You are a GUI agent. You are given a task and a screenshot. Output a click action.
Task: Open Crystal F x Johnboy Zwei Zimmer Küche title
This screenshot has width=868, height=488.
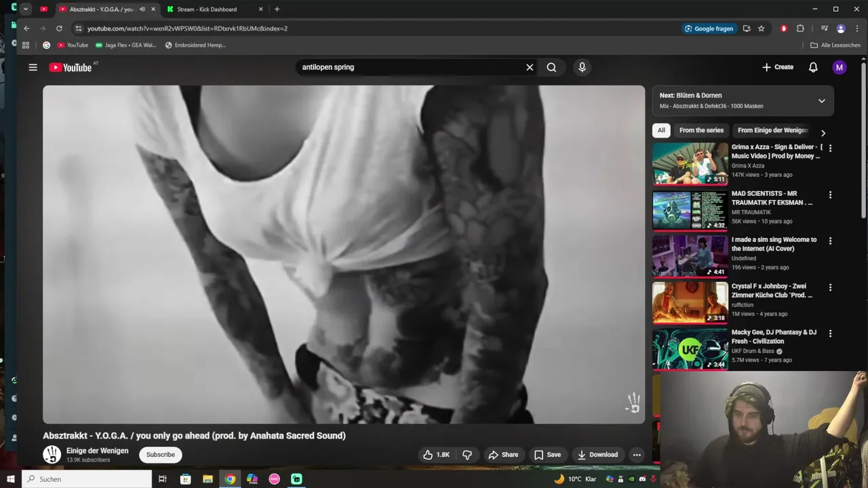point(772,291)
